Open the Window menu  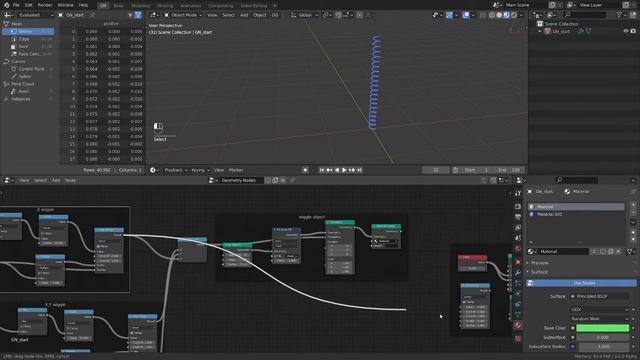click(x=65, y=5)
